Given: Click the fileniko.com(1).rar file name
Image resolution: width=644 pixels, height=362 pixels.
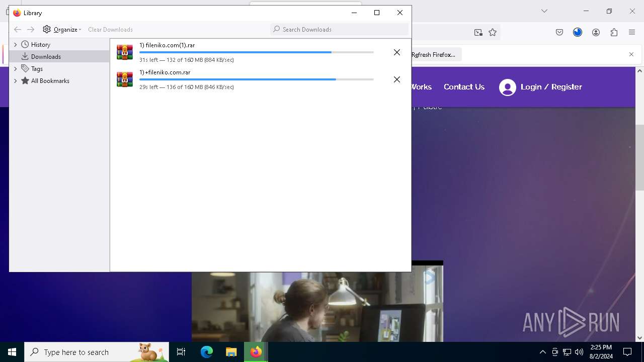Looking at the screenshot, I should (167, 45).
